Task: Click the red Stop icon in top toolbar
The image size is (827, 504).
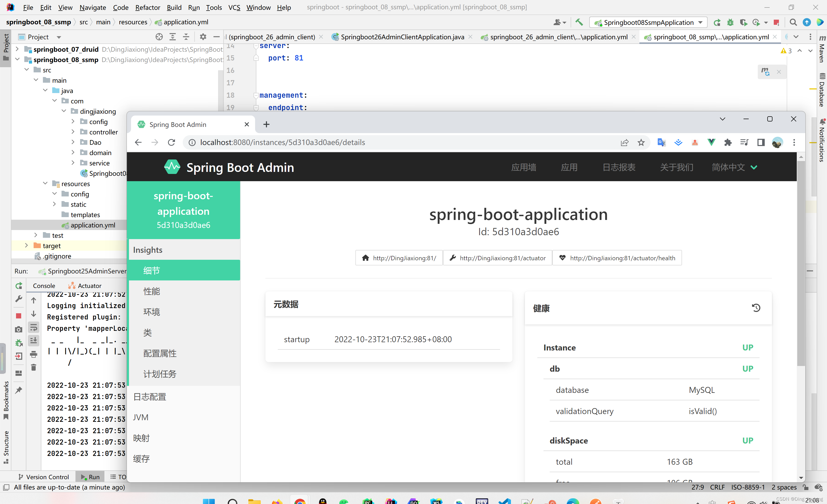Action: [776, 22]
